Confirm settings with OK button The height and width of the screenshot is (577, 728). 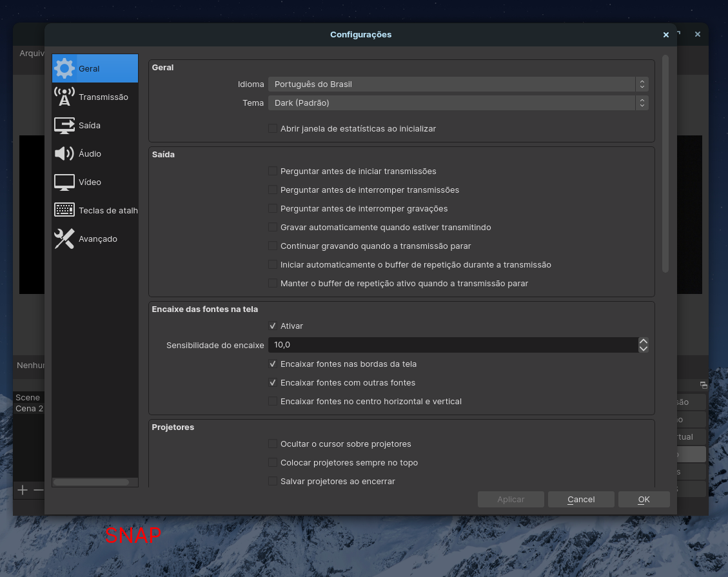coord(644,500)
